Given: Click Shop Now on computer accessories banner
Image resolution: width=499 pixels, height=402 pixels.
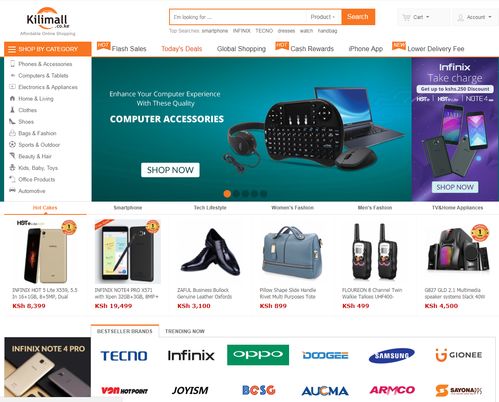Looking at the screenshot, I should click(170, 170).
